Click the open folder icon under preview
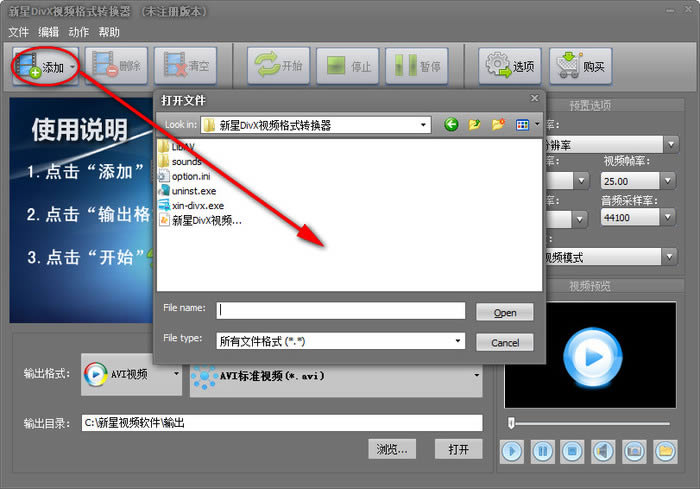The height and width of the screenshot is (489, 700). (x=665, y=451)
